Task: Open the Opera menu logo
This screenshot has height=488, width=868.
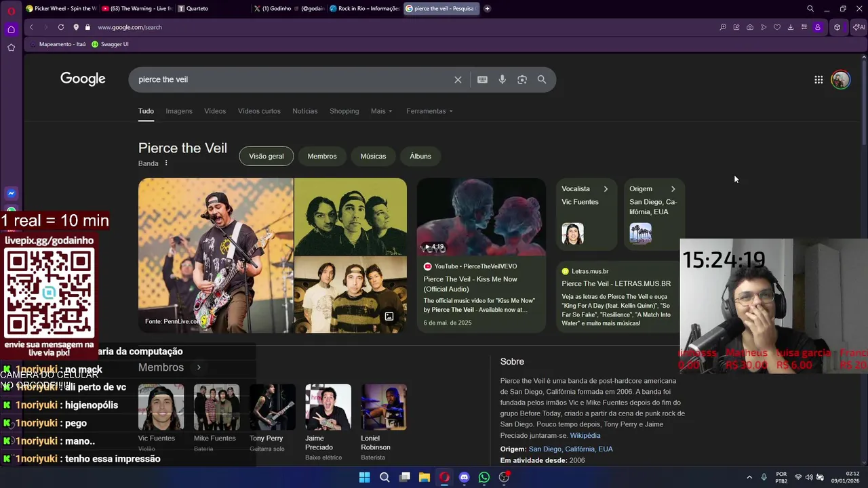Action: (x=11, y=9)
